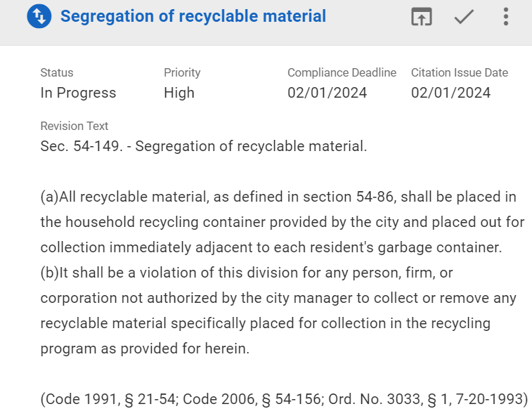Click the 'as provided for herein' closing line
532x416 pixels.
tap(145, 349)
